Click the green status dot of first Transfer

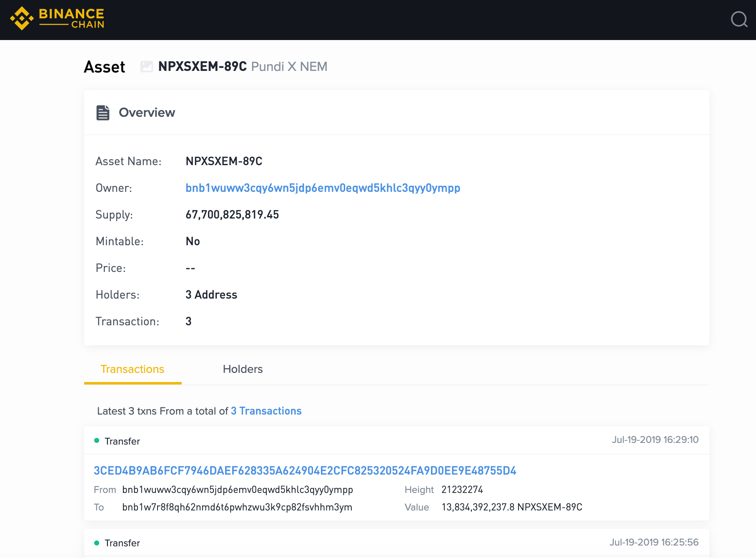(97, 440)
